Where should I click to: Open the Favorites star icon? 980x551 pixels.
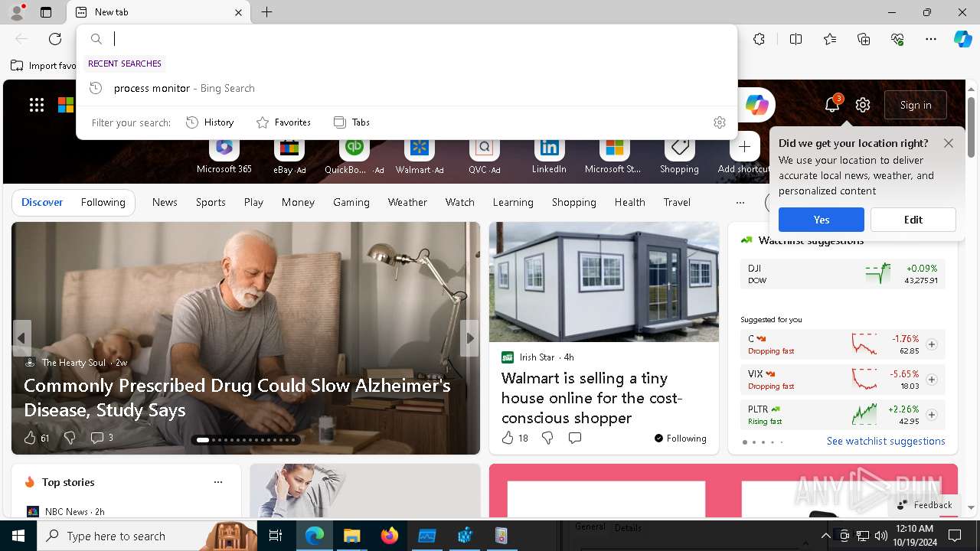coord(830,39)
